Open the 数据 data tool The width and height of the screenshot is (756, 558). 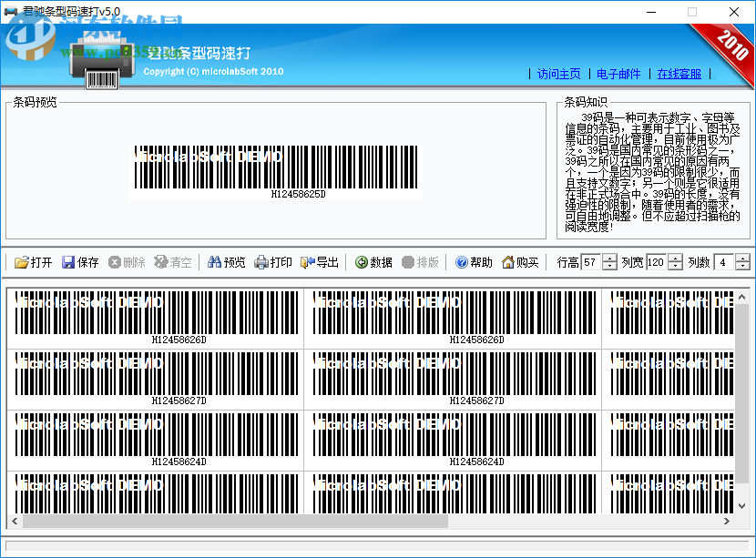click(x=373, y=261)
